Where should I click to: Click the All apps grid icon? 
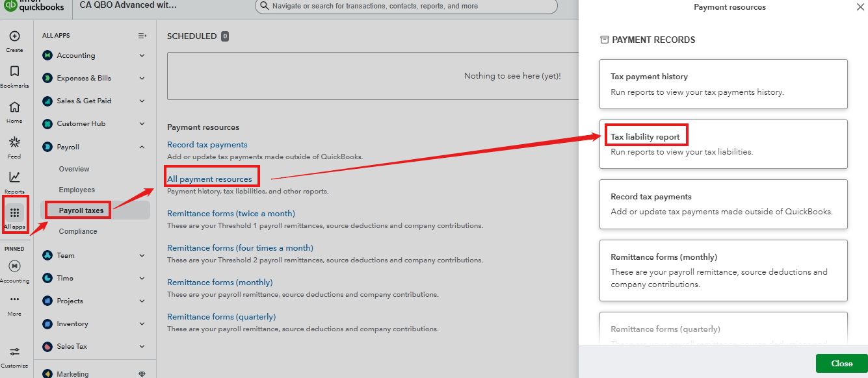pos(14,213)
